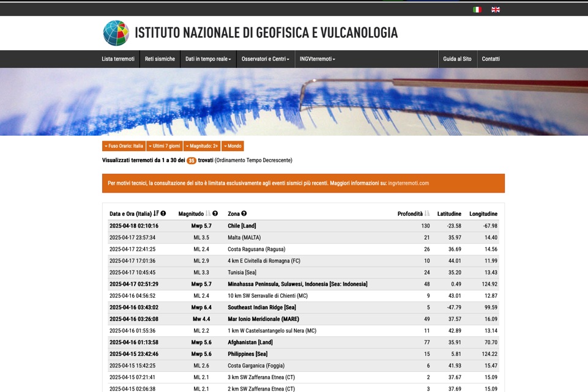
Task: Click the orange 35 results badge
Action: (190, 160)
